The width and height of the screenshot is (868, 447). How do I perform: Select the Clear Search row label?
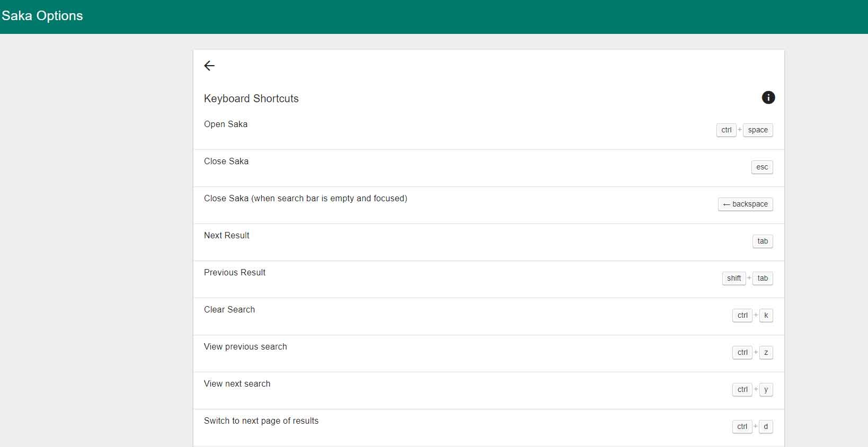point(229,310)
